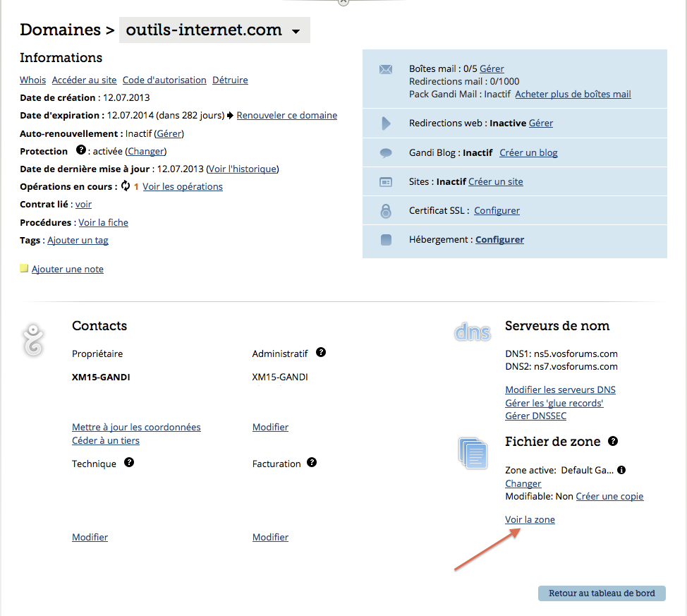Click Gérer les 'glue records' link
687x616 pixels.
coord(554,404)
